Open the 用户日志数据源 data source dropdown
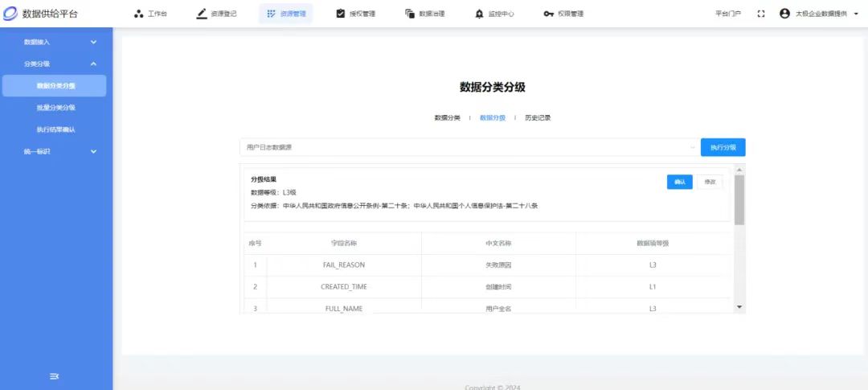Viewport: 868px width, 390px height. pyautogui.click(x=469, y=147)
